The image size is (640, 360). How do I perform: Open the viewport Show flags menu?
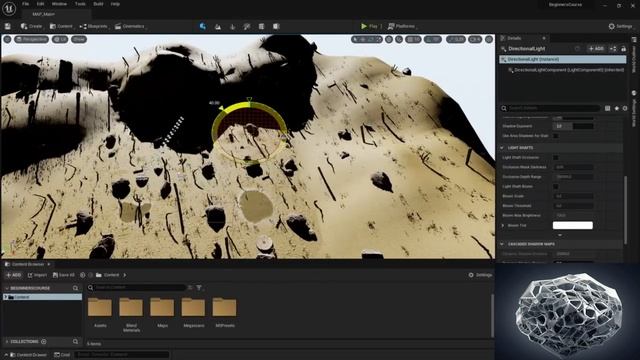[x=79, y=39]
